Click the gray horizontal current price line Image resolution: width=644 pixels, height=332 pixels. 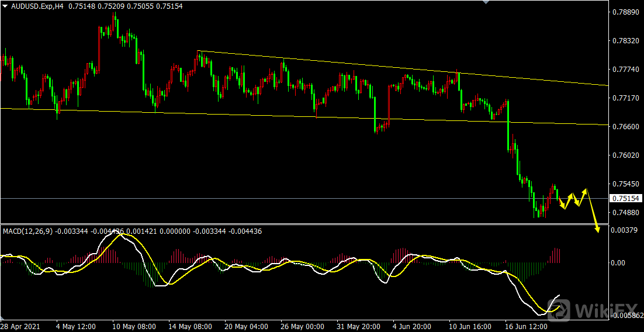click(292, 198)
